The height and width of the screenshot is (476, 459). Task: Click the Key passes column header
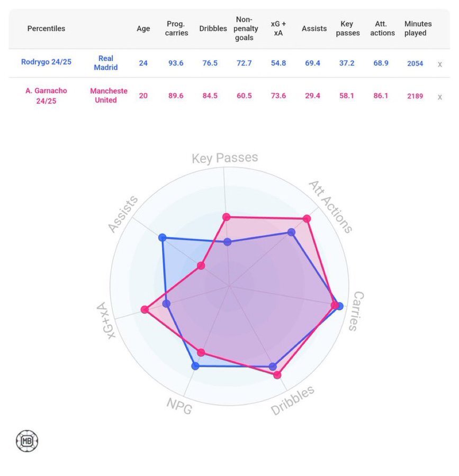[x=347, y=29]
